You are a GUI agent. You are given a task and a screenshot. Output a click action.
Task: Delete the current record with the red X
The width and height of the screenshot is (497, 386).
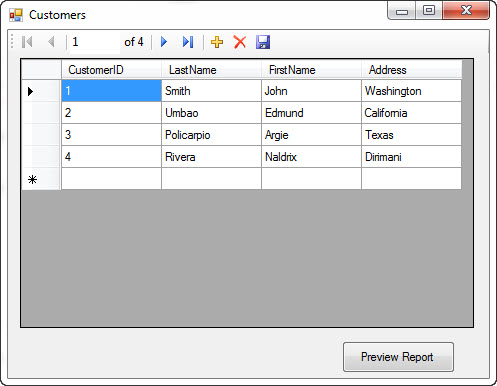point(240,42)
